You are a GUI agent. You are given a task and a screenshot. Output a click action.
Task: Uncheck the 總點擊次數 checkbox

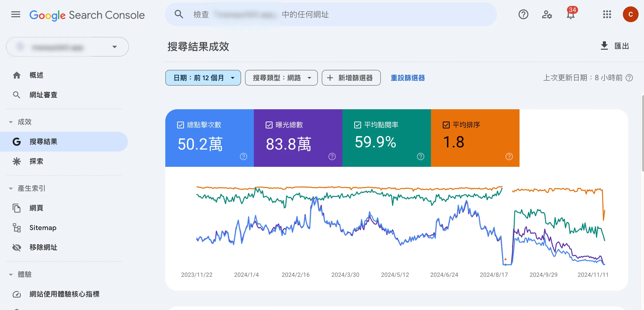pyautogui.click(x=180, y=125)
